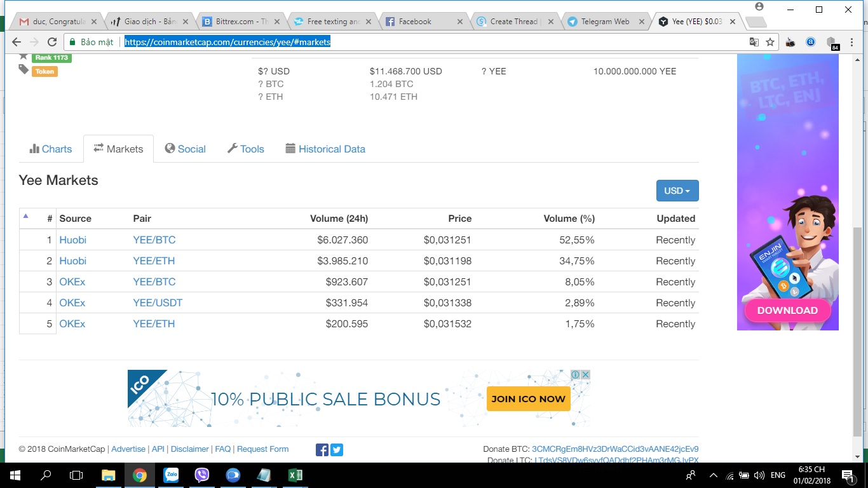This screenshot has width=868, height=488.
Task: Click the green Rank 1173 badge
Action: pos(51,58)
